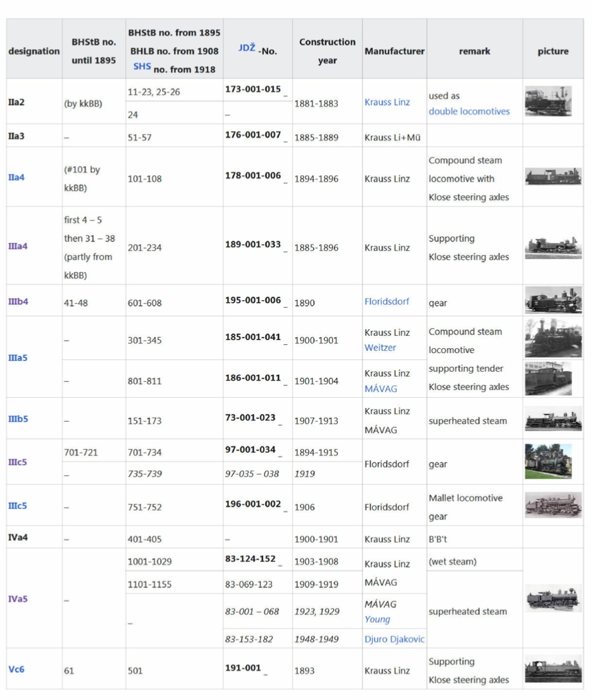Open the IIIb4 locomotive photo
This screenshot has width=592, height=700.
pyautogui.click(x=553, y=300)
